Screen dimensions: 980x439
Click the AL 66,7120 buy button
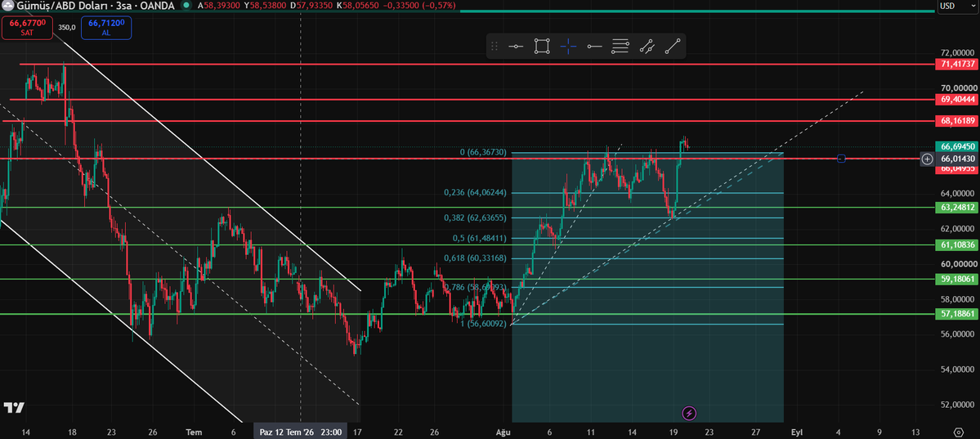tap(105, 28)
